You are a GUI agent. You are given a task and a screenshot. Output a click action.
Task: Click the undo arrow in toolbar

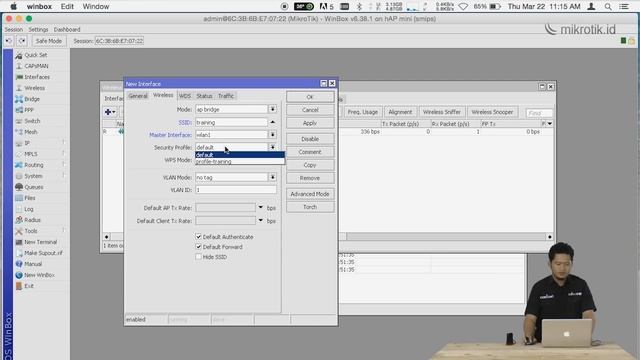click(9, 41)
